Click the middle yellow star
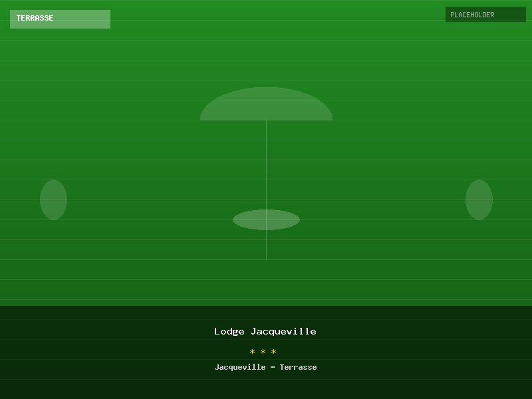Viewport: 532px width, 399px height. pos(263,352)
